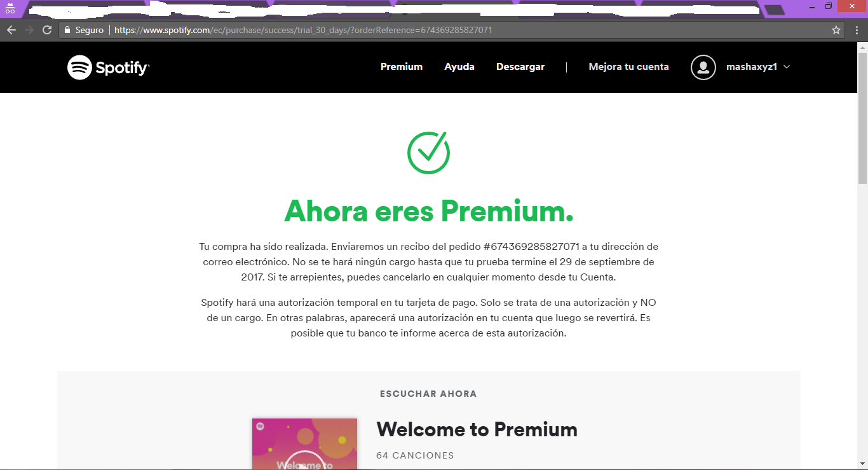868x470 pixels.
Task: Click the page vertical scrollbar thumb
Action: [862, 119]
